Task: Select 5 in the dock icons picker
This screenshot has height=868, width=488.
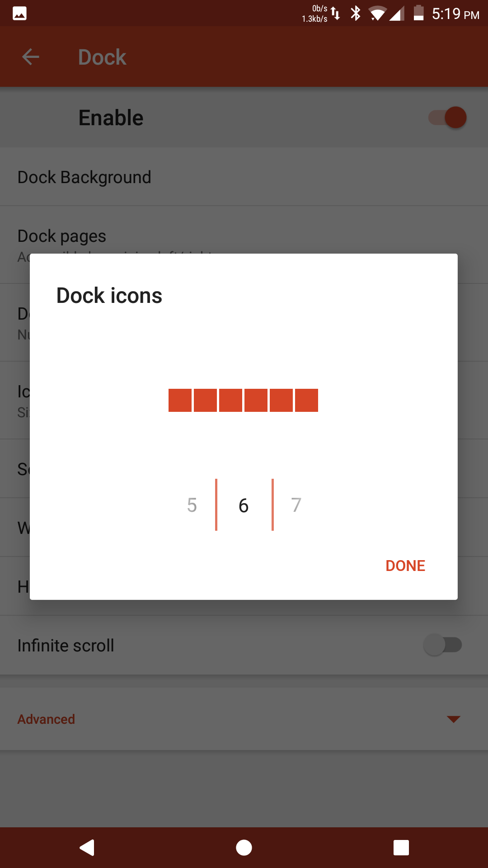Action: [192, 505]
